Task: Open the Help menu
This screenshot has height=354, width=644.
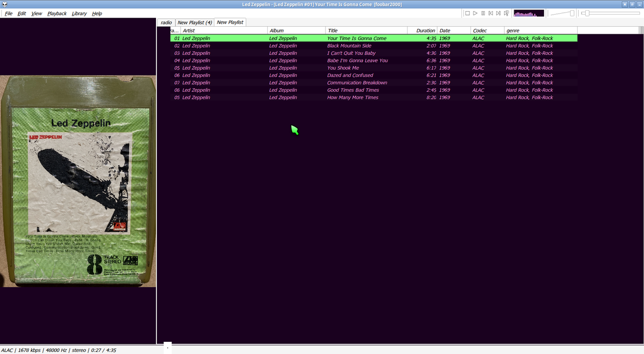Action: pyautogui.click(x=97, y=14)
